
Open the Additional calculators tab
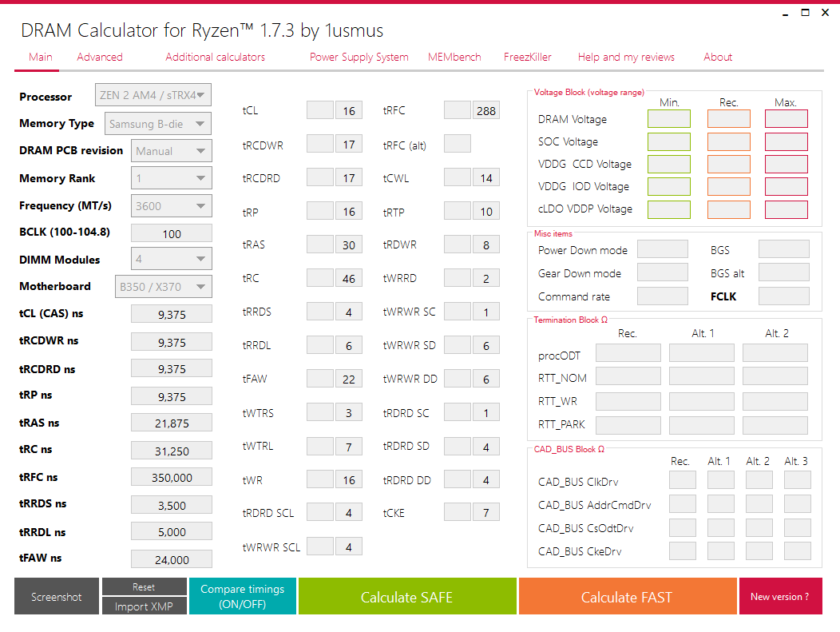(x=215, y=58)
